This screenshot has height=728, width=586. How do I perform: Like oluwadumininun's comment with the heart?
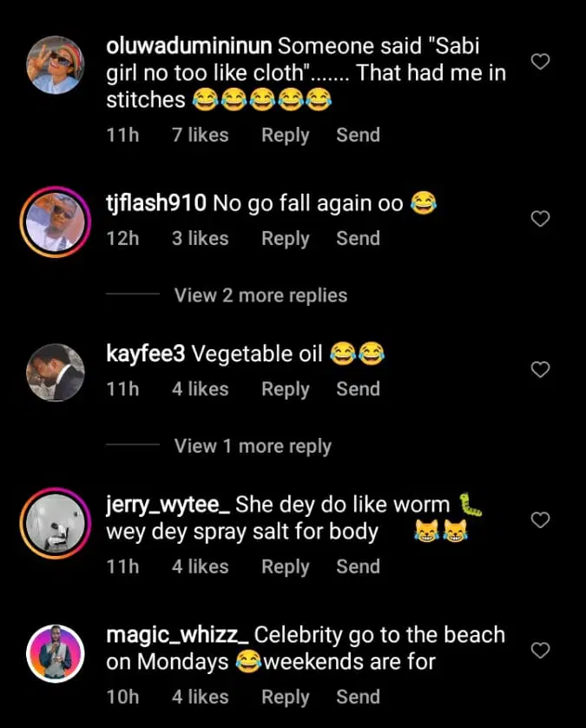coord(540,62)
